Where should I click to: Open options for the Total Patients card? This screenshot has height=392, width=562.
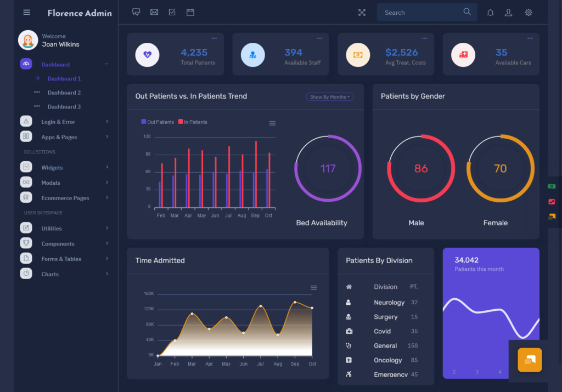214,38
